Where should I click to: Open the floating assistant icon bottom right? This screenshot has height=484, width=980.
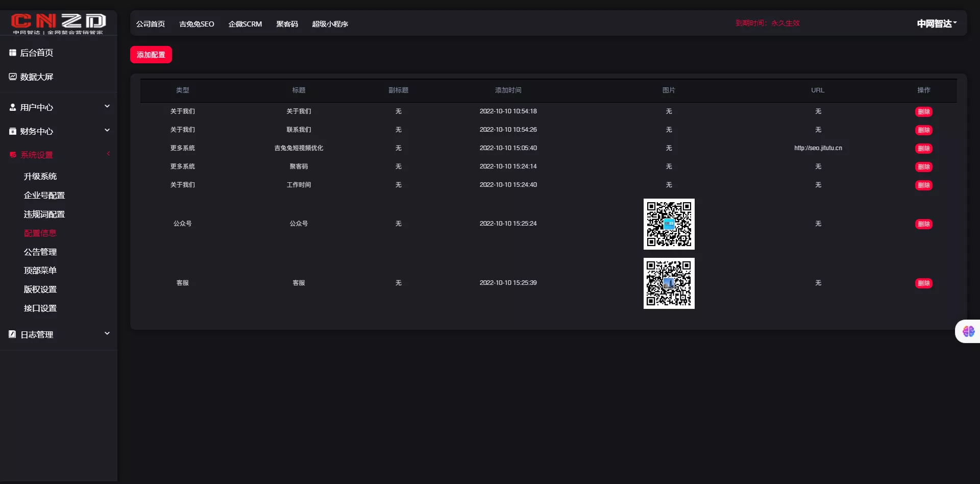[969, 331]
